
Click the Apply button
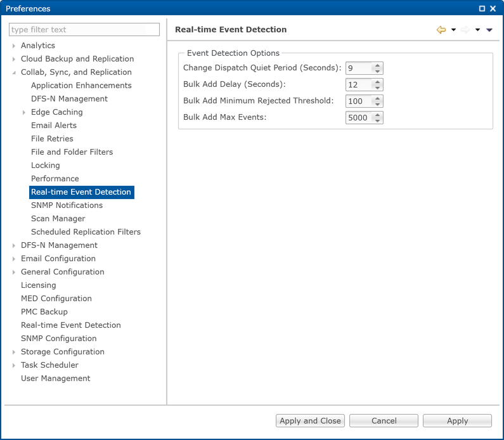coord(457,421)
